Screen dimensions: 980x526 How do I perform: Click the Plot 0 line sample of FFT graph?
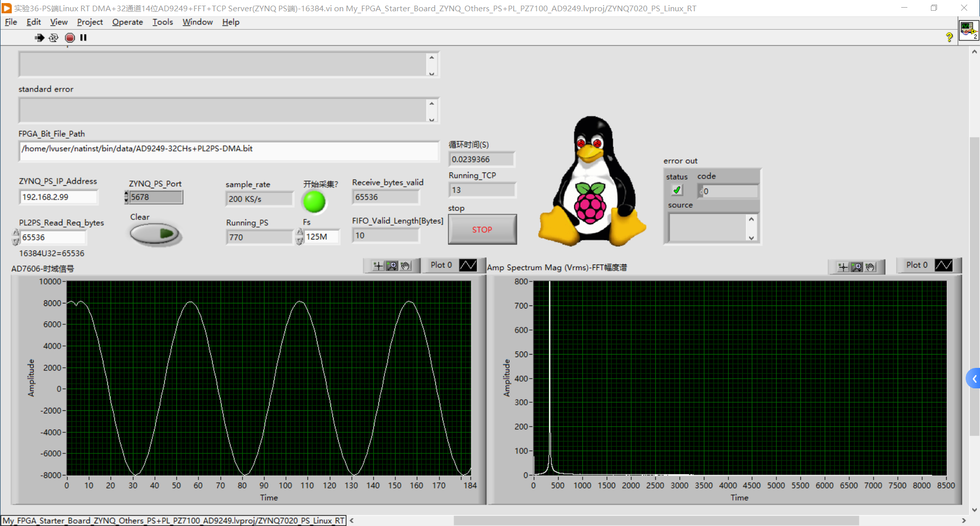pyautogui.click(x=944, y=265)
